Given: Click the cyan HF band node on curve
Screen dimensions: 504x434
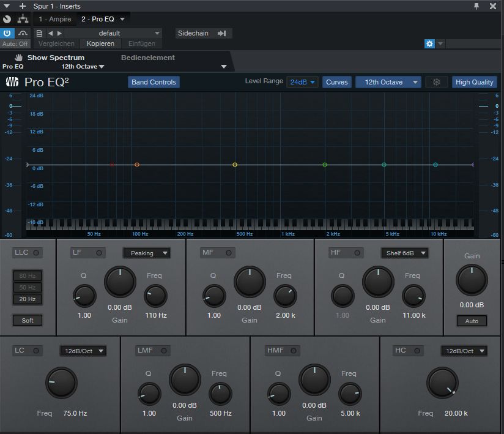Looking at the screenshot, I should point(435,165).
